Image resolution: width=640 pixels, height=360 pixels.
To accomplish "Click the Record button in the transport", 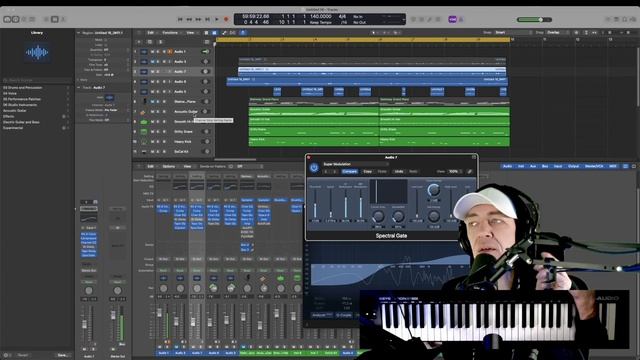I will pyautogui.click(x=226, y=19).
